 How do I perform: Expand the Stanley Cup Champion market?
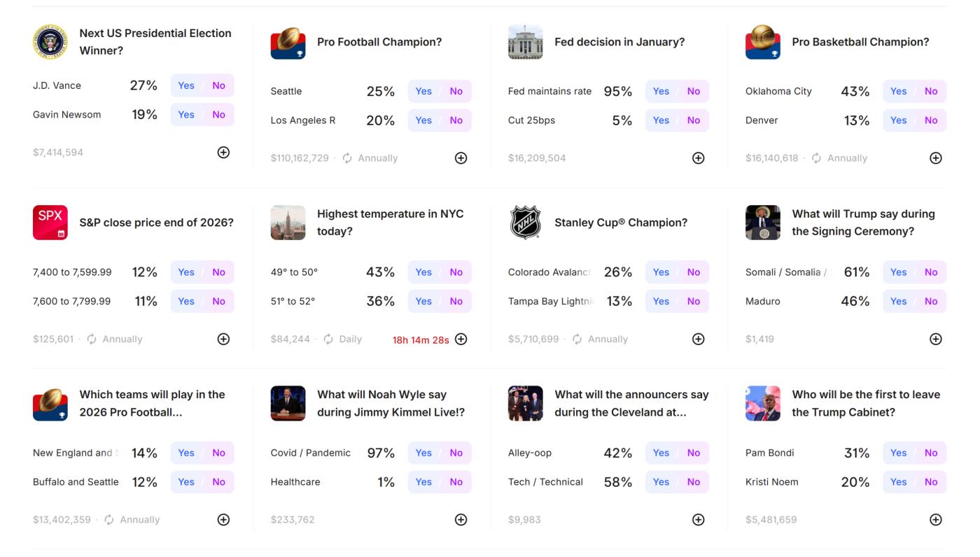pos(698,339)
